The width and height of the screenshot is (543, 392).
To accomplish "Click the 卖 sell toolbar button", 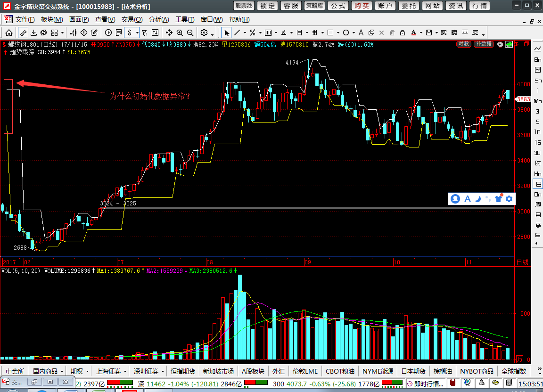I will pos(454,33).
